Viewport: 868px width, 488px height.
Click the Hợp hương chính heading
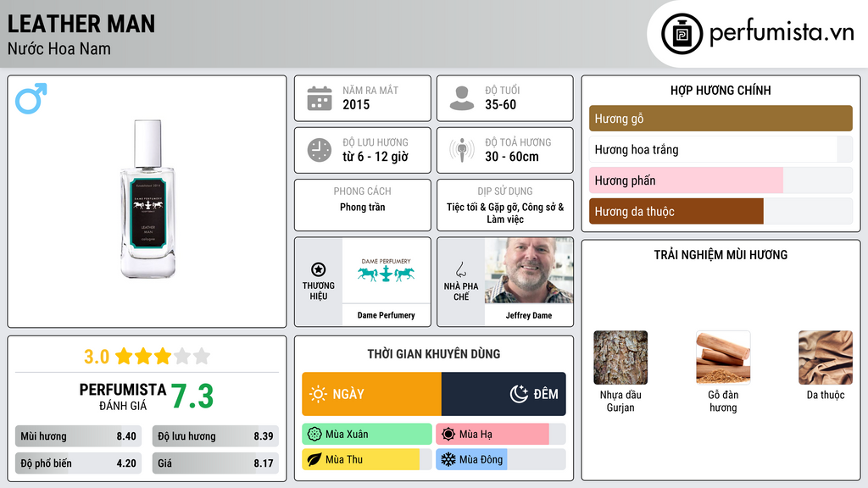click(721, 90)
